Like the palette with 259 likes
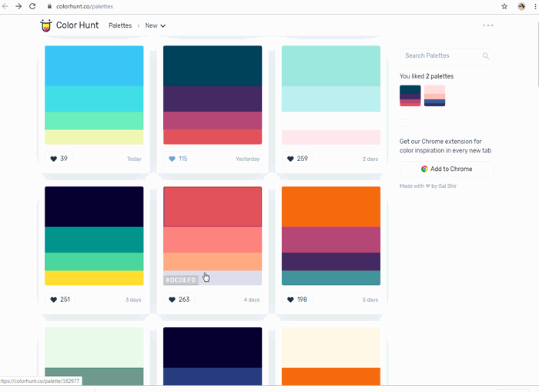Screen dimensions: 539x392 pyautogui.click(x=296, y=159)
